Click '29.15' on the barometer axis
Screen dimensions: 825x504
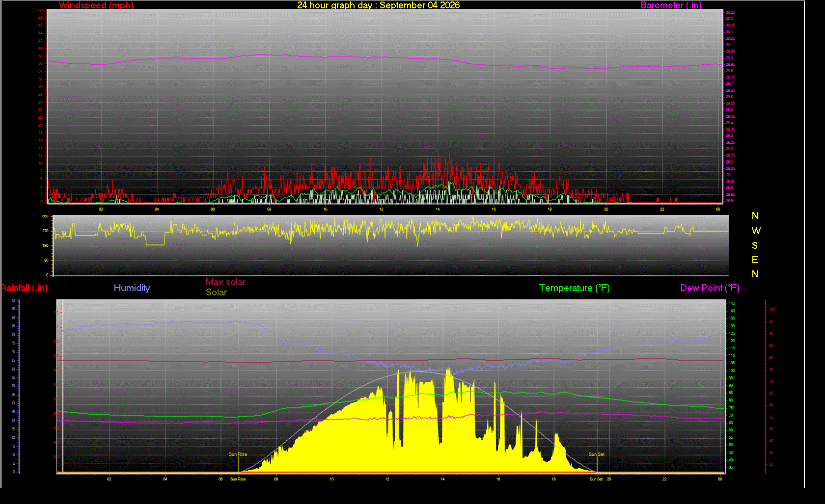point(730,155)
